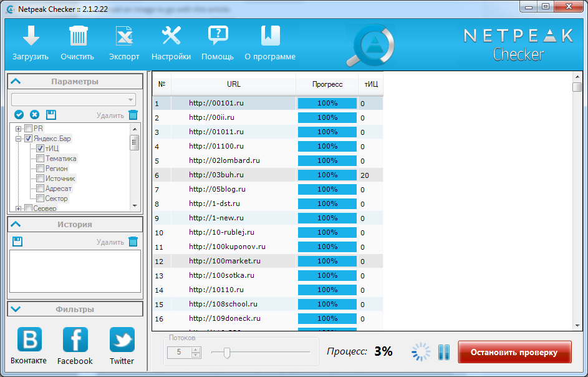
Task: Sort table by URL column header
Action: 233,84
